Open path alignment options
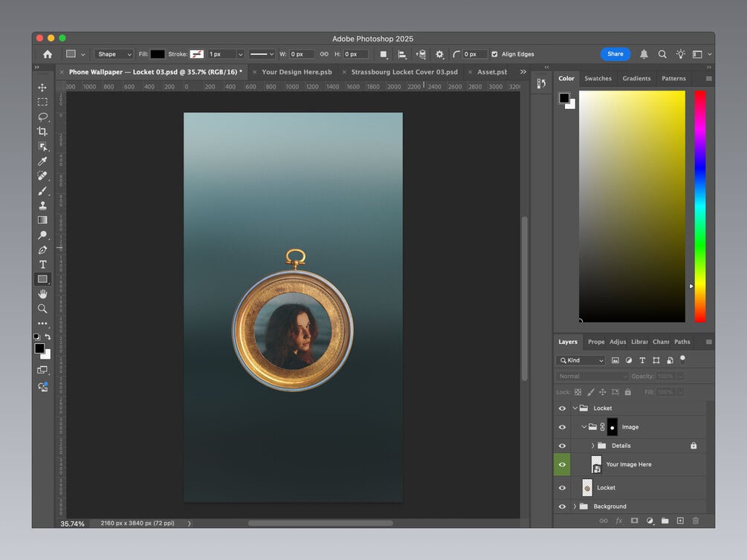The width and height of the screenshot is (747, 560). [x=402, y=54]
